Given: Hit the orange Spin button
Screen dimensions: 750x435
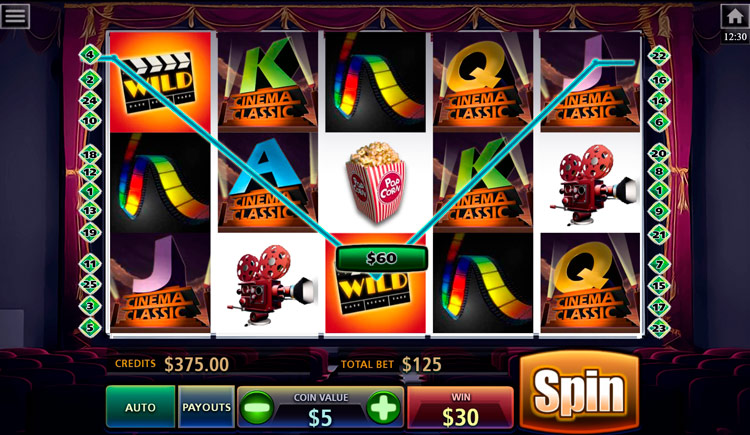Looking at the screenshot, I should click(579, 392).
